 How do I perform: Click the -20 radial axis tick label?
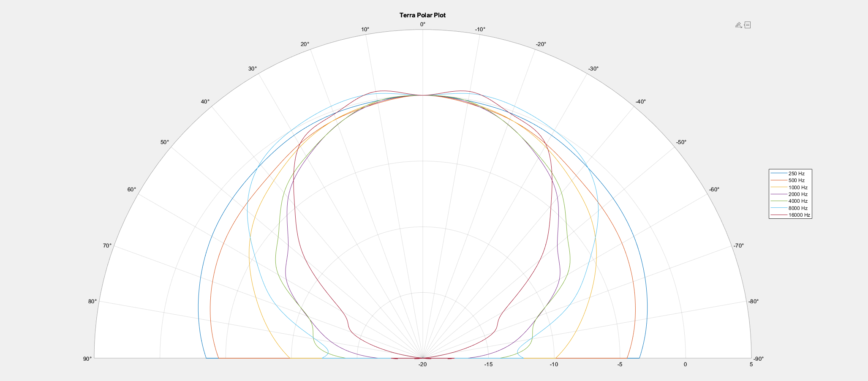click(x=422, y=365)
